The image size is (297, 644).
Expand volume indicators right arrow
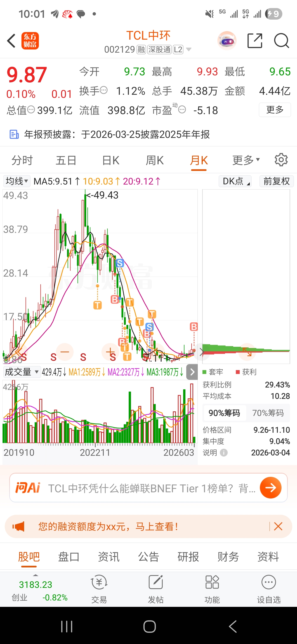[x=192, y=372]
